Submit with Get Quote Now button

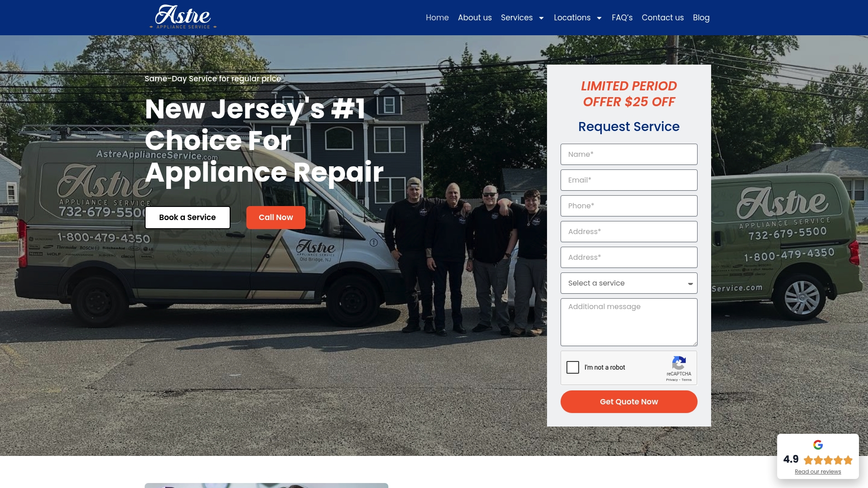tap(629, 402)
